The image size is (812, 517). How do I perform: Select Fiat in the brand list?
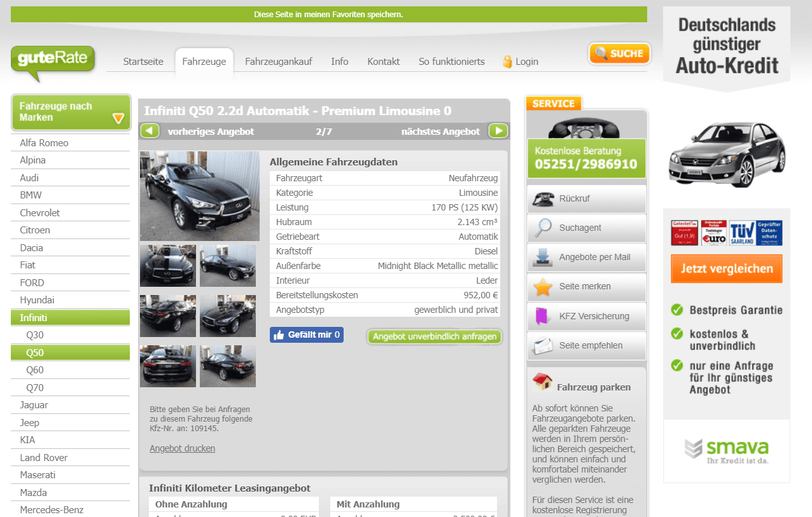[70, 265]
